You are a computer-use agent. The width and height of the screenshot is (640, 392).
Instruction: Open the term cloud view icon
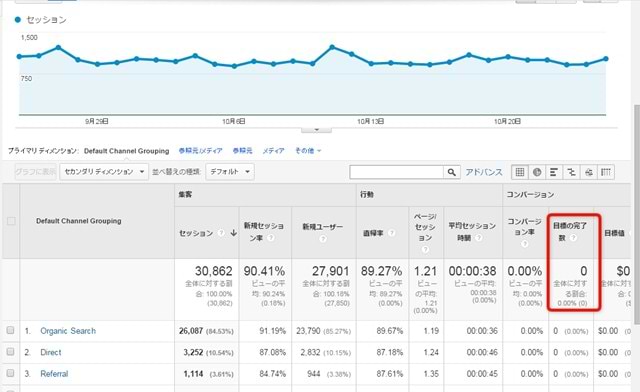(x=588, y=172)
